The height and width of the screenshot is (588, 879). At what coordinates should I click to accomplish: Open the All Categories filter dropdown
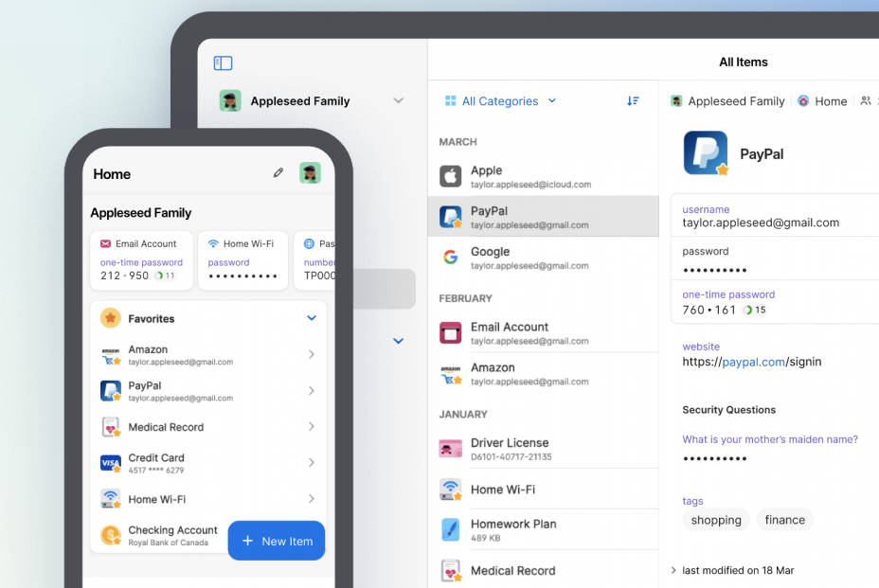tap(501, 100)
